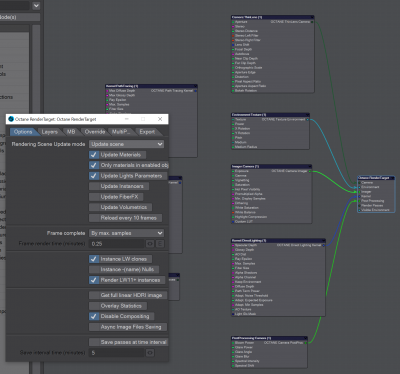The width and height of the screenshot is (400, 374).
Task: Click the Texture Environment node output connector
Action: (307, 119)
